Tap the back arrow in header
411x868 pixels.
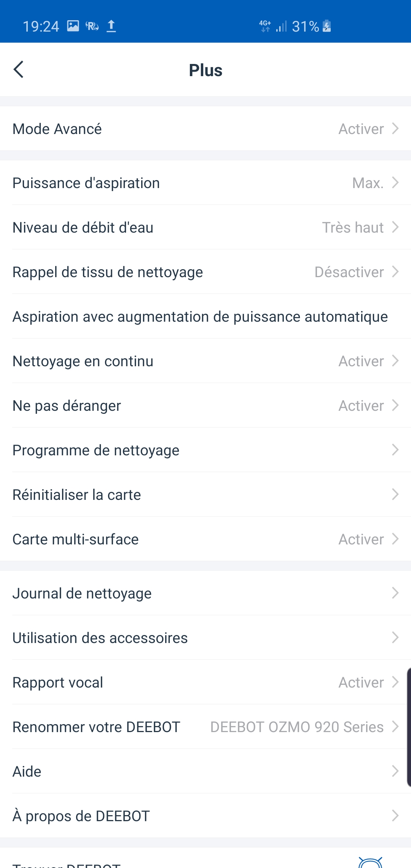[x=19, y=69]
